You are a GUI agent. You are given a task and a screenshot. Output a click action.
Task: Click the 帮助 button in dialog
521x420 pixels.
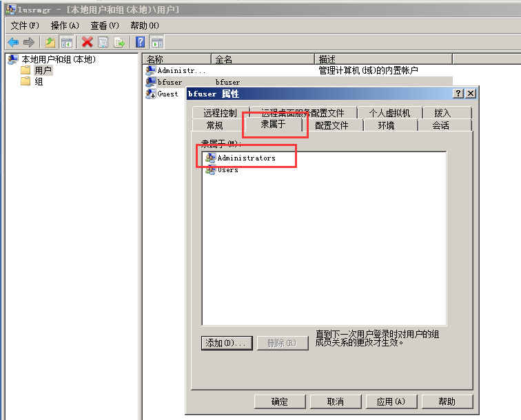(447, 401)
